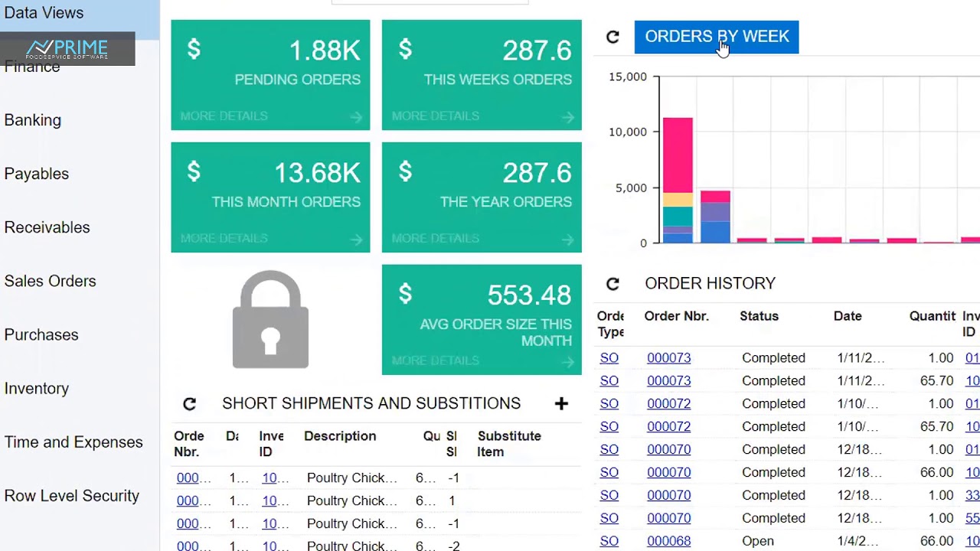The height and width of the screenshot is (551, 980).
Task: Refresh the Orders By Week chart
Action: 612,37
